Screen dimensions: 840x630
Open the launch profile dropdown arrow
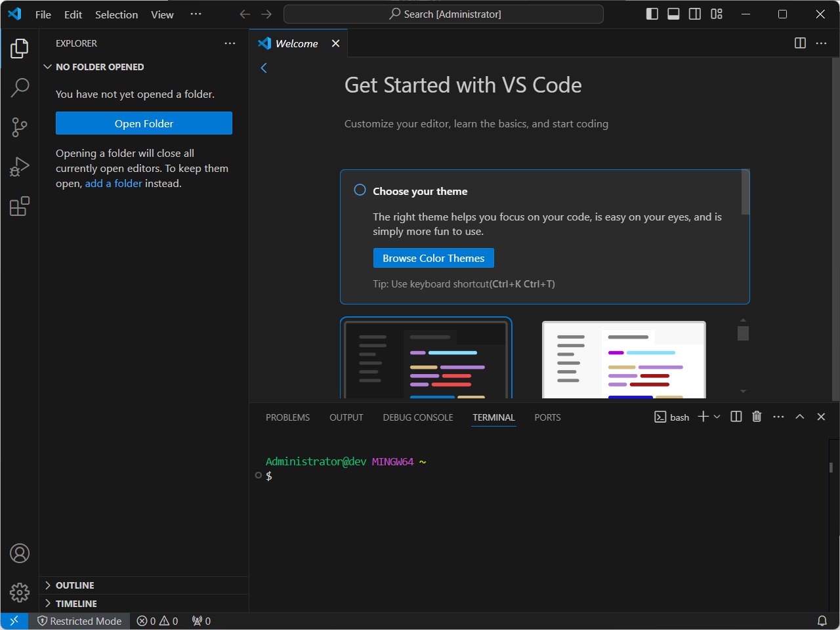[x=717, y=417]
